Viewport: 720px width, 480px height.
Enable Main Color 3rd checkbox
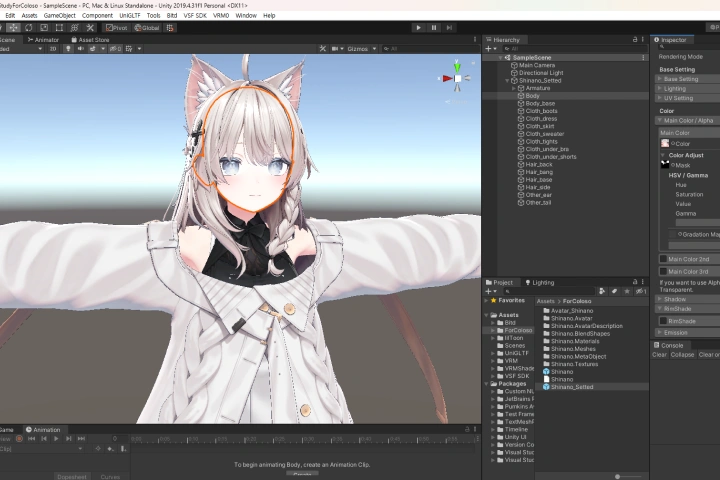[663, 271]
